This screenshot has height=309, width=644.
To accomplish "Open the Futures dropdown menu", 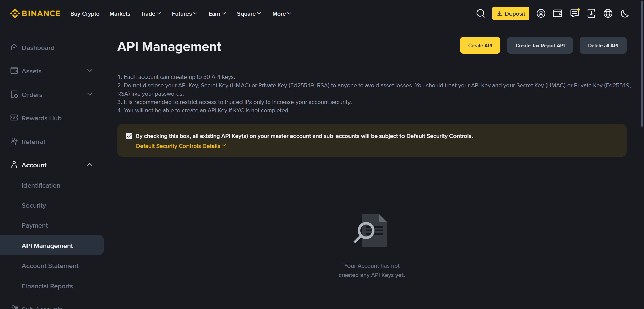I will coord(184,14).
